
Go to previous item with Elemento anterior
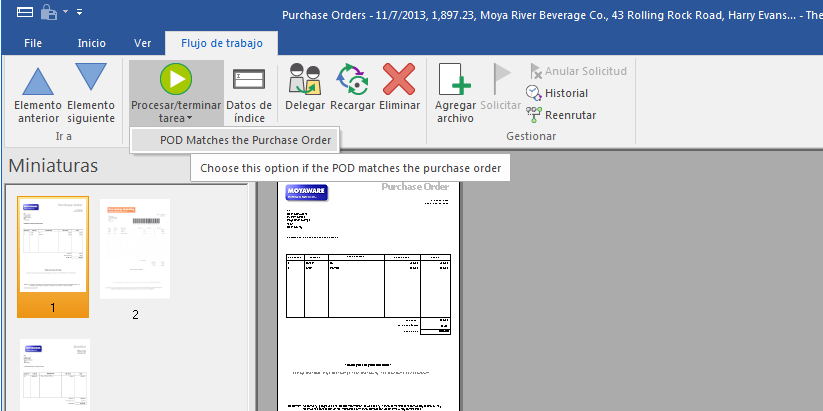point(38,93)
